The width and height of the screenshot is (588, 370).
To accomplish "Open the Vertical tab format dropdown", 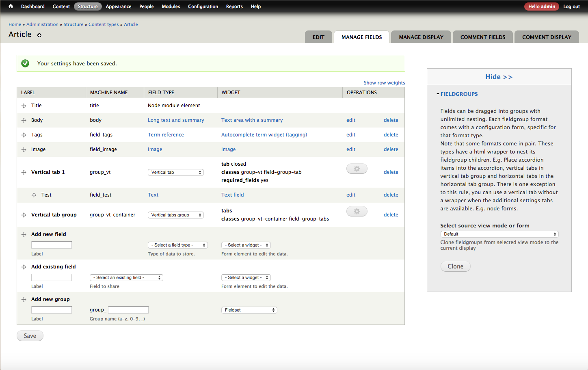I will point(175,172).
